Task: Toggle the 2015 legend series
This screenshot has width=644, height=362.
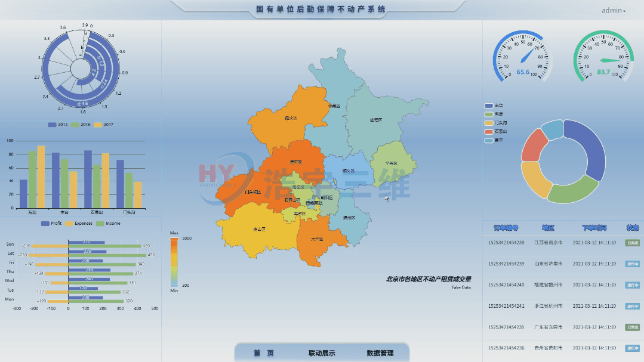Action: pos(58,125)
